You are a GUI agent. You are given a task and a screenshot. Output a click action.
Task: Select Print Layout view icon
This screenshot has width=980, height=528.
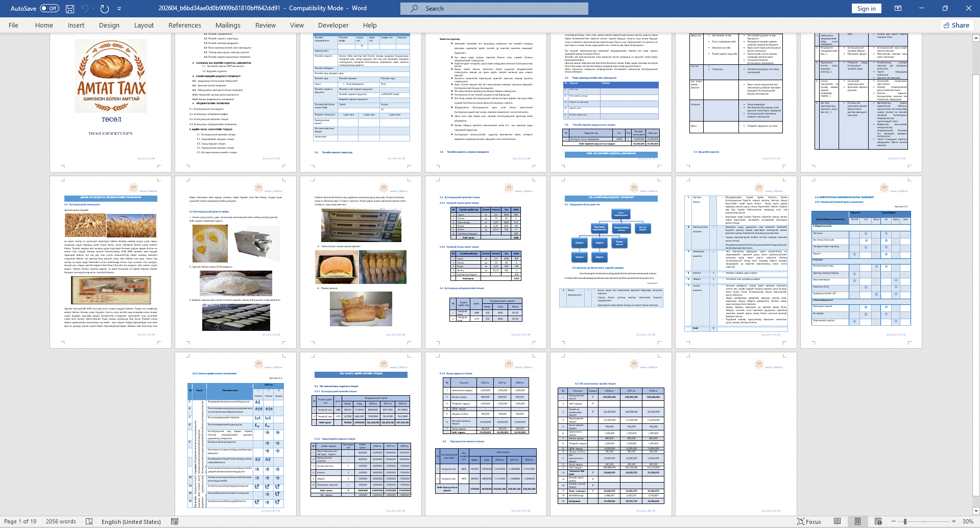(858, 521)
